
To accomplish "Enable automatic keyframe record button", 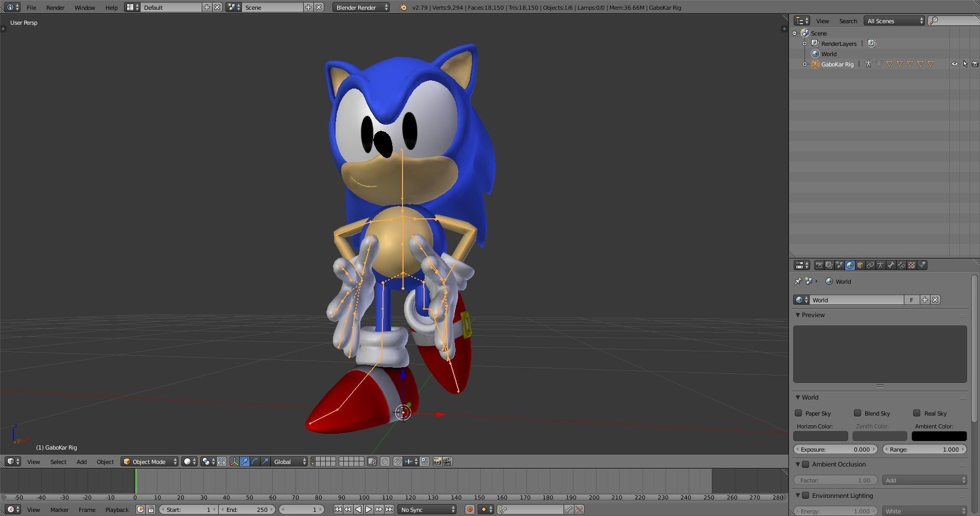I will click(469, 509).
